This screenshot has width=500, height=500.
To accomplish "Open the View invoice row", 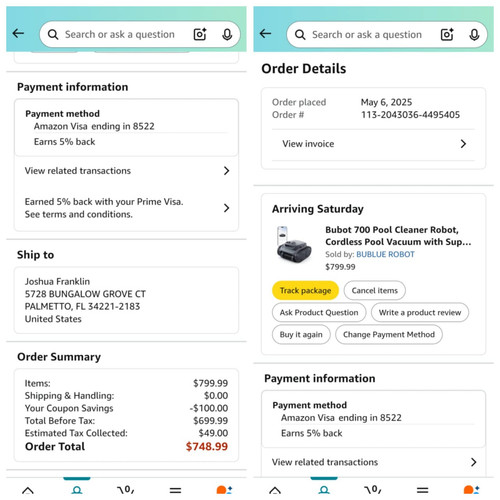I will click(x=373, y=144).
